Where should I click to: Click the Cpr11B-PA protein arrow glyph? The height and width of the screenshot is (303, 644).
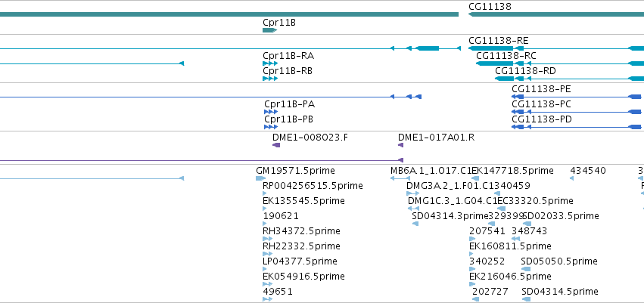(271, 112)
